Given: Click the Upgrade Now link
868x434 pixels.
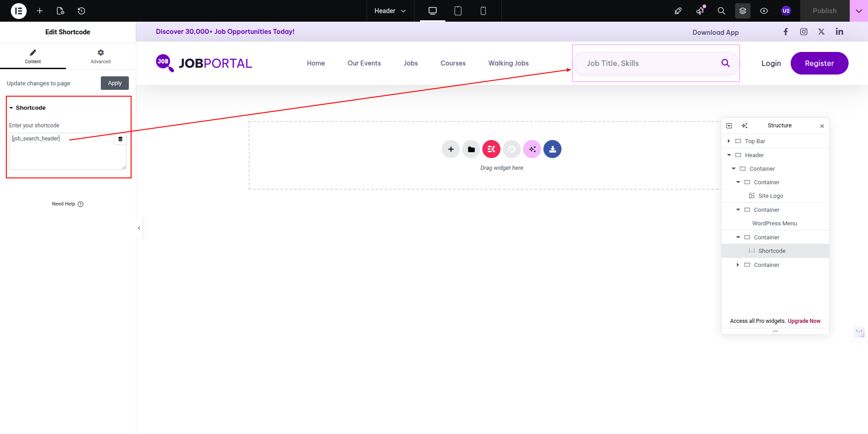Looking at the screenshot, I should (x=804, y=321).
